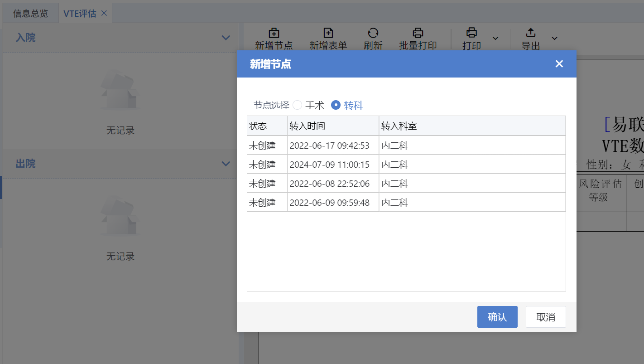Open the 打印 dropdown arrow
This screenshot has height=364, width=644.
coord(495,38)
